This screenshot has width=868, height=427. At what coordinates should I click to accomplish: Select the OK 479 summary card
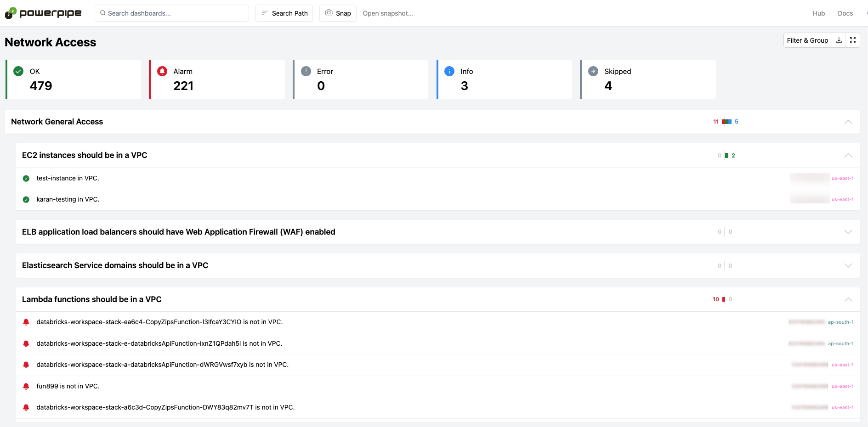(x=74, y=79)
